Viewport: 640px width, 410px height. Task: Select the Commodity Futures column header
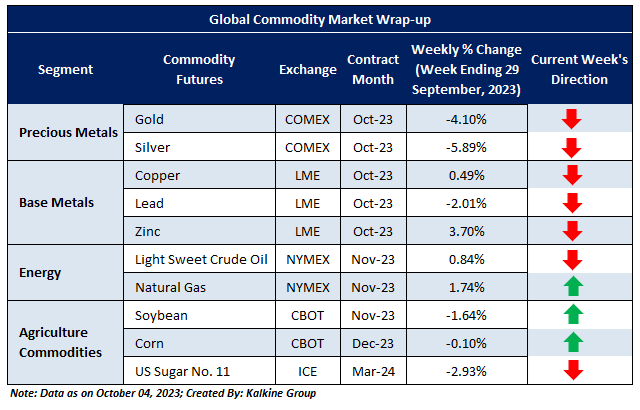click(193, 69)
